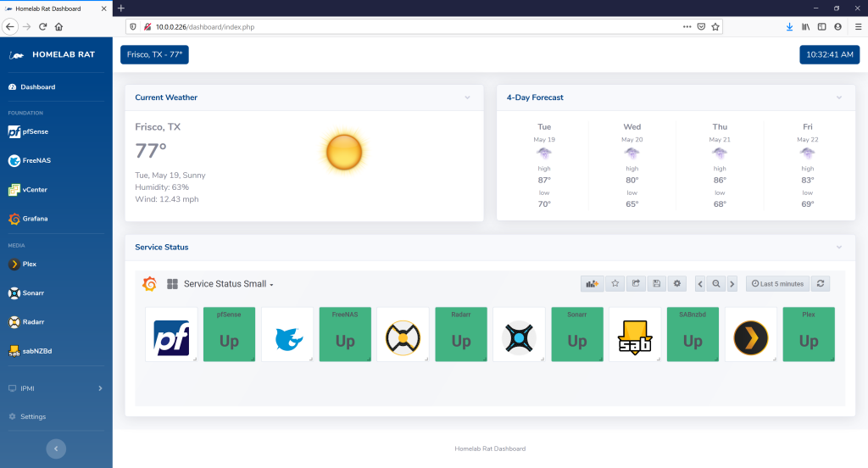
Task: Open the Grafana sidebar link
Action: 28,219
